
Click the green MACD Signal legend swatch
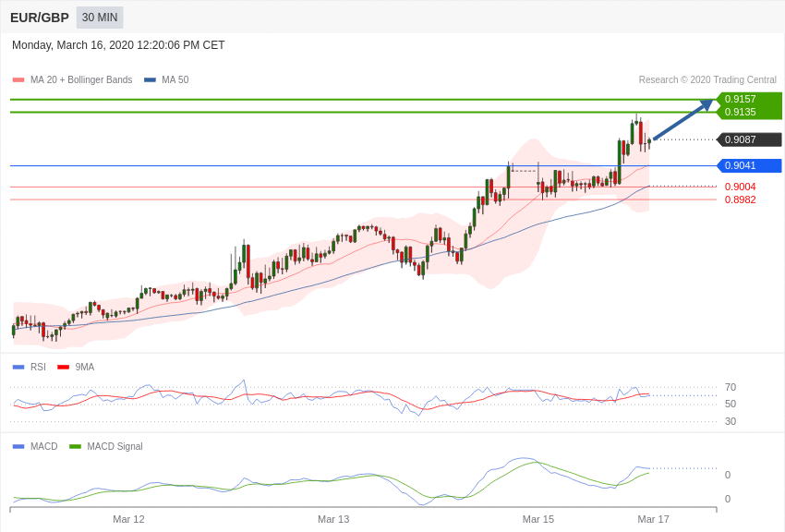pos(75,446)
